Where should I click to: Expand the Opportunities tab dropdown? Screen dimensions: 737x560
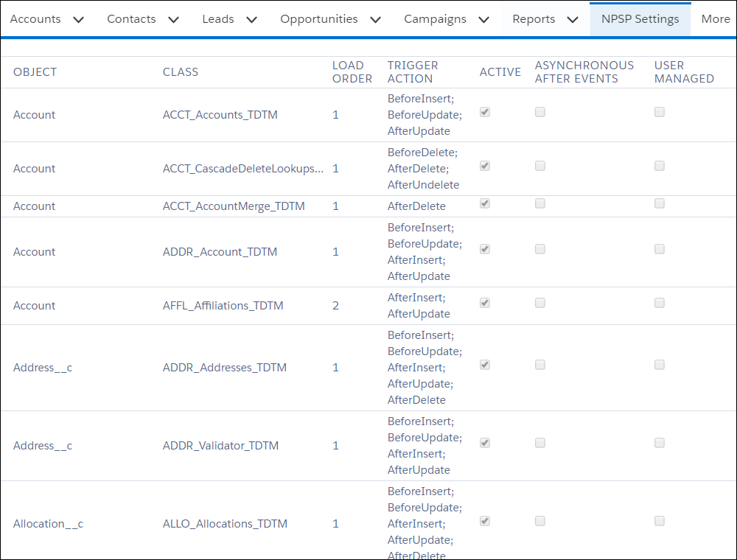375,19
